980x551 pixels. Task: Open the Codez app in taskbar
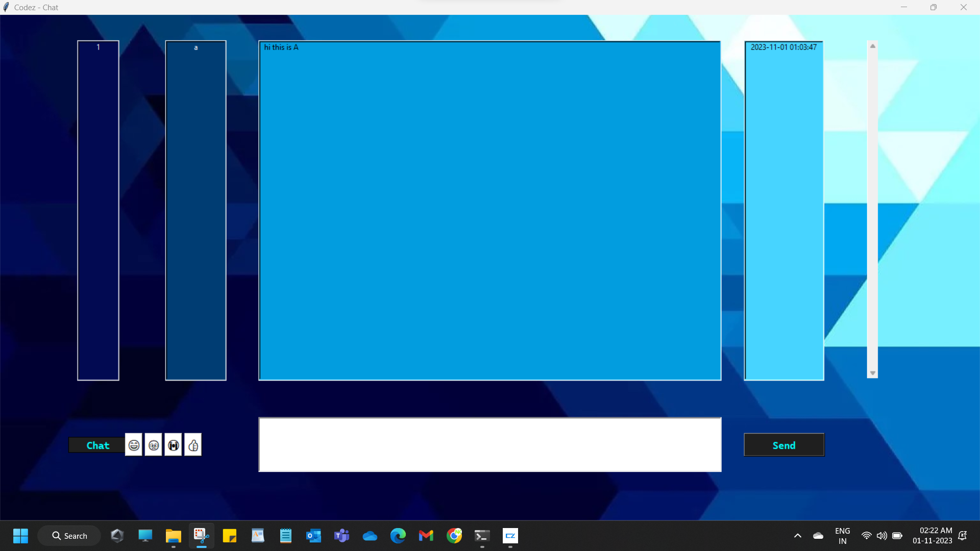click(x=510, y=536)
